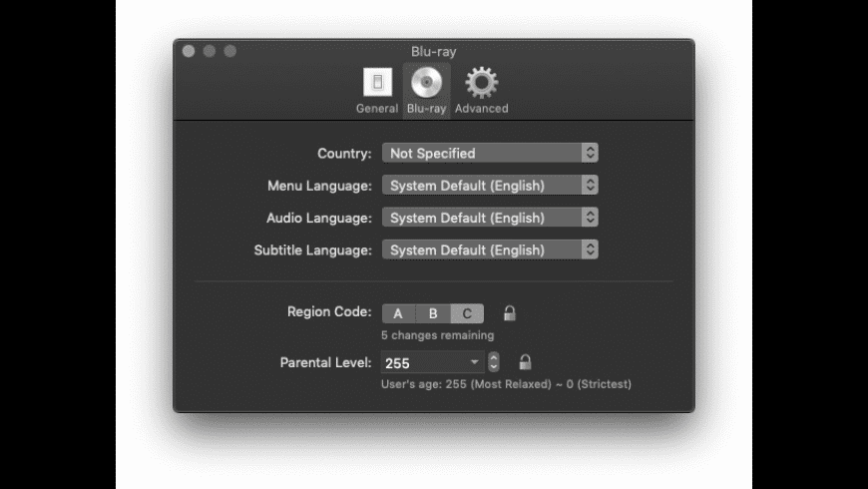
Task: Click the User's age hint text
Action: pyautogui.click(x=506, y=384)
